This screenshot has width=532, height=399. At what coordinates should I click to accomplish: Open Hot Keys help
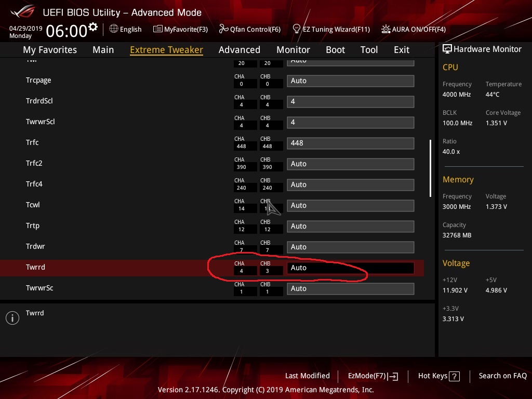point(433,376)
